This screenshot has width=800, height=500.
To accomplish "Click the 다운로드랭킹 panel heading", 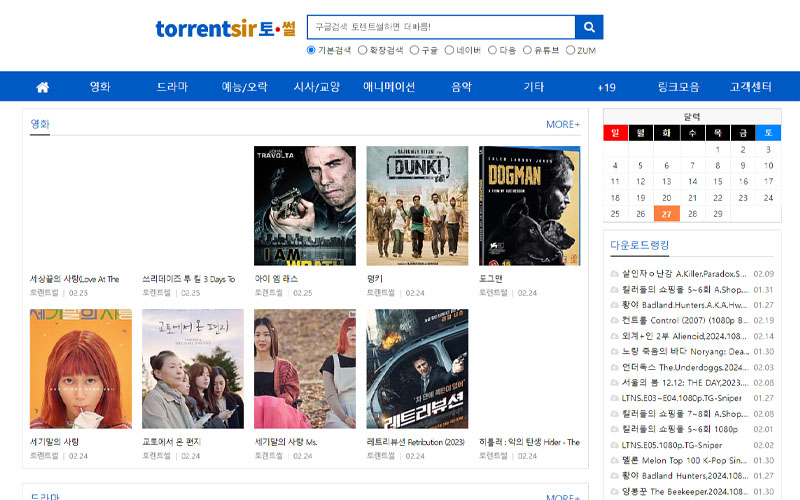I will point(639,245).
